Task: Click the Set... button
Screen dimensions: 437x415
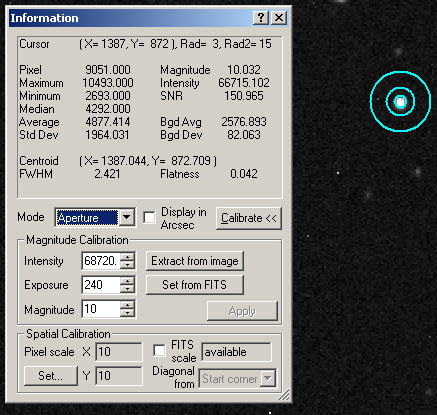Action: point(51,376)
